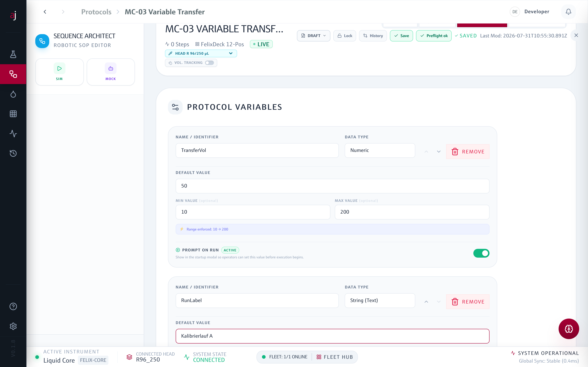Open the run history clock icon in the sidebar

(x=13, y=153)
